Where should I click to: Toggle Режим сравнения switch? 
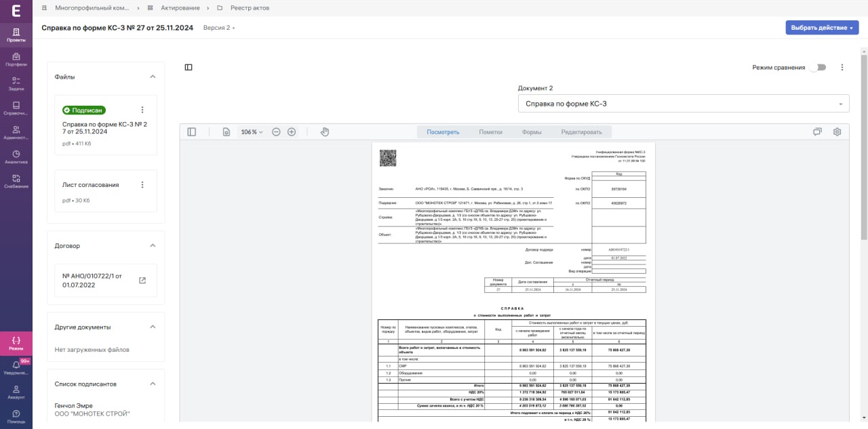818,67
